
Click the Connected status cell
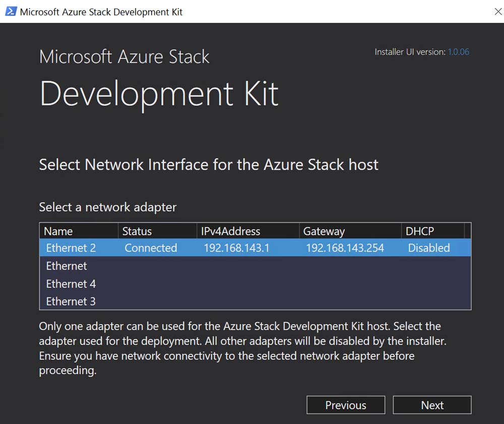pos(151,248)
